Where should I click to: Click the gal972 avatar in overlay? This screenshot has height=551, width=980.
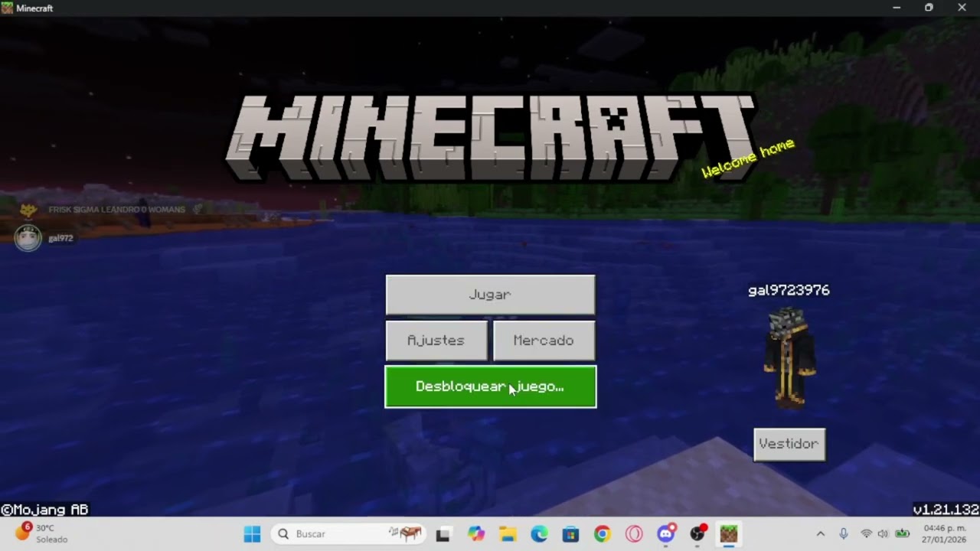(28, 238)
